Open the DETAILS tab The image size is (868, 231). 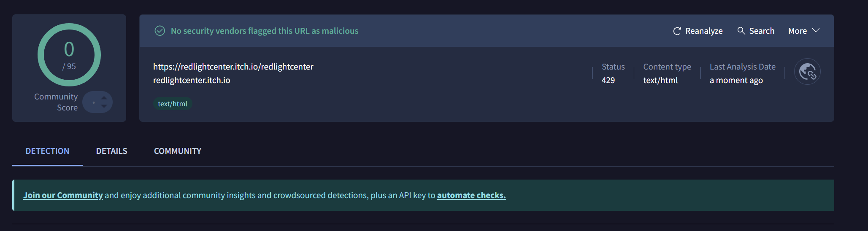coord(111,151)
